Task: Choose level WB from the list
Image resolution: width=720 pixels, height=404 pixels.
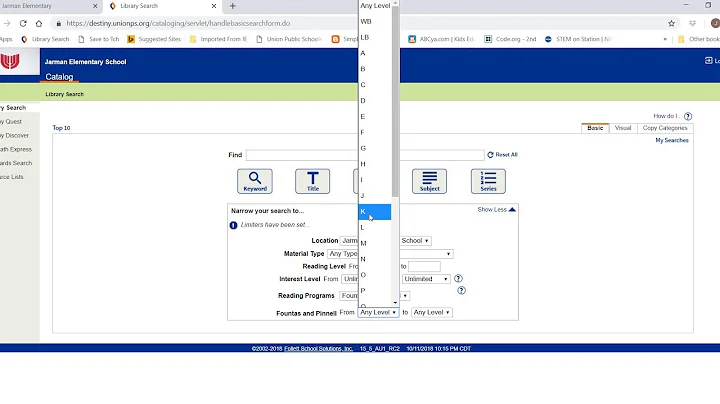Action: (375, 22)
